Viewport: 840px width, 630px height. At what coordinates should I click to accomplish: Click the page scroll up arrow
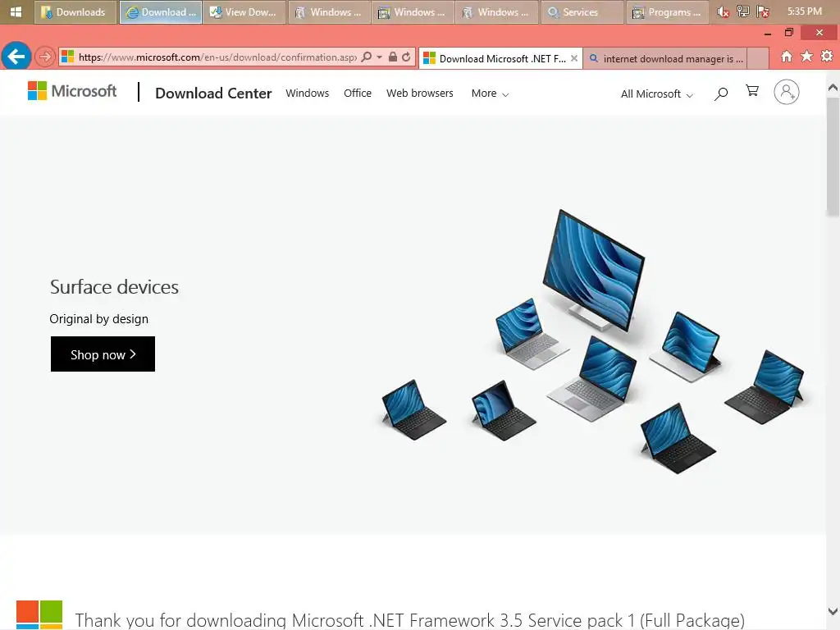point(833,88)
